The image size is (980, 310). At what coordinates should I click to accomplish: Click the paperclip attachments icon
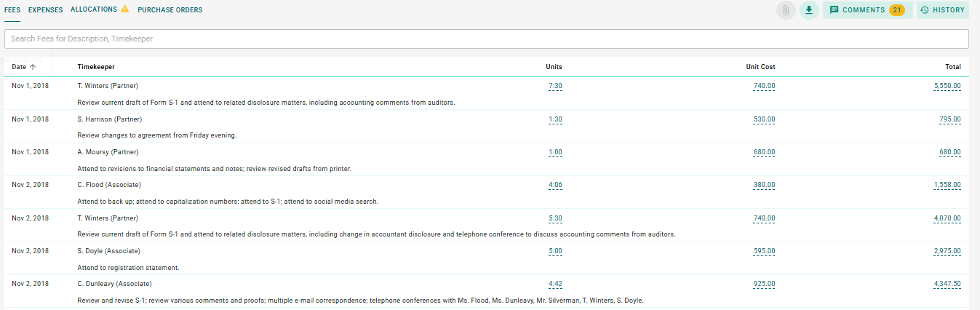(x=786, y=10)
